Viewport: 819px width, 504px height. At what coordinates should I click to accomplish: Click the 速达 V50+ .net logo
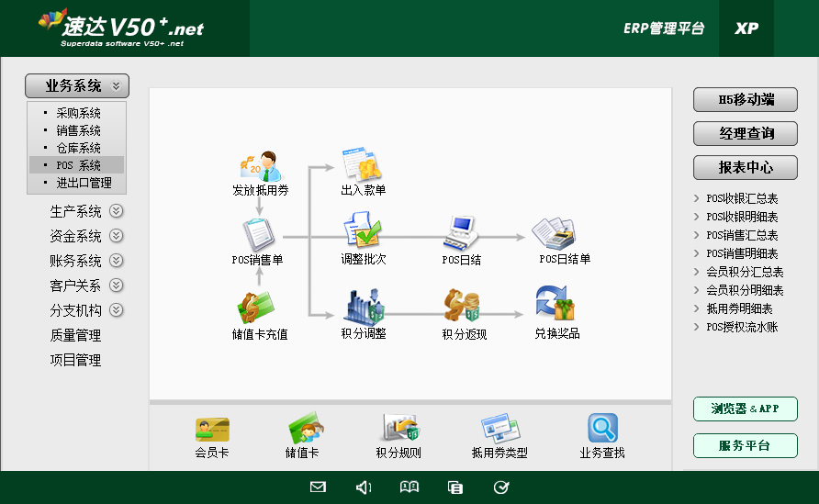coord(121,28)
